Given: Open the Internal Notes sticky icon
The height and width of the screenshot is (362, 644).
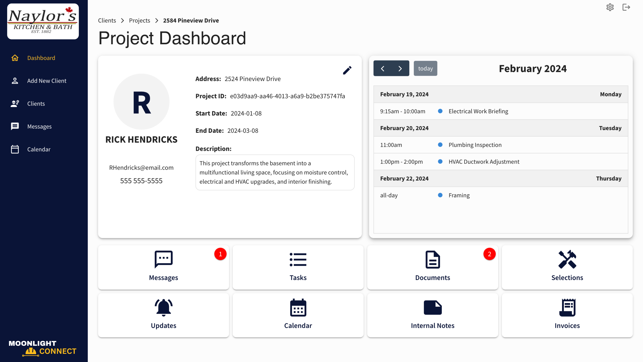Looking at the screenshot, I should pyautogui.click(x=432, y=307).
